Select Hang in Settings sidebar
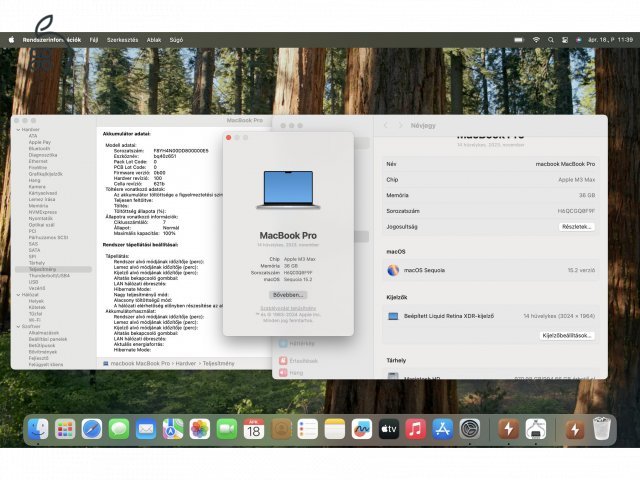This screenshot has height=480, width=640. (291, 373)
